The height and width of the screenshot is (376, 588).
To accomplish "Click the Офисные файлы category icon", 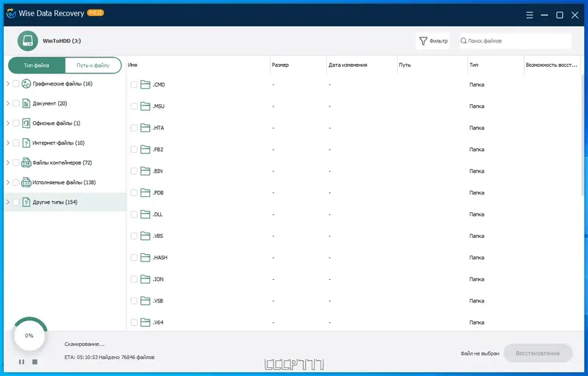I will [x=26, y=123].
